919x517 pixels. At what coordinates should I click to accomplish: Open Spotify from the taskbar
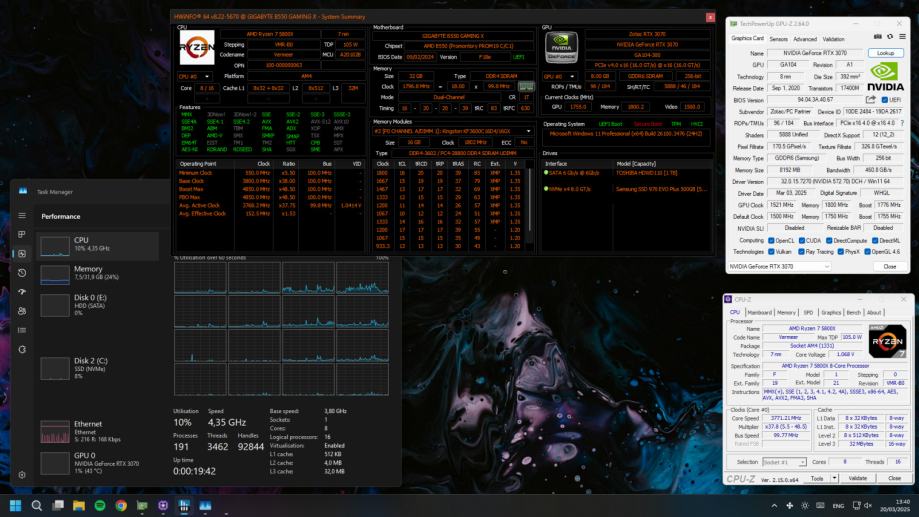click(x=101, y=505)
